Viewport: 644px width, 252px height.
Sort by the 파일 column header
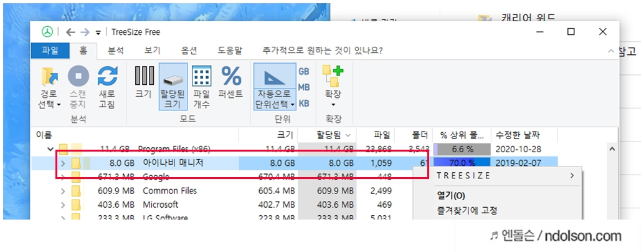click(376, 135)
